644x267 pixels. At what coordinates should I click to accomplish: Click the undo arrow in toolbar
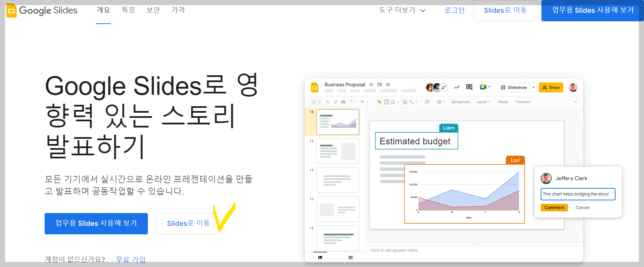point(328,102)
